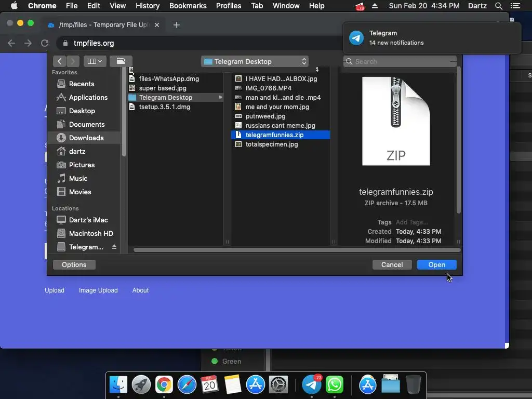Click the horizontal scrollbar of the file browser

pyautogui.click(x=297, y=250)
